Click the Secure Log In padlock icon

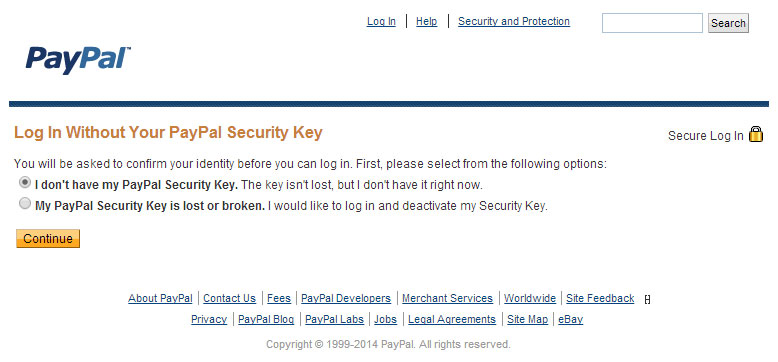756,134
